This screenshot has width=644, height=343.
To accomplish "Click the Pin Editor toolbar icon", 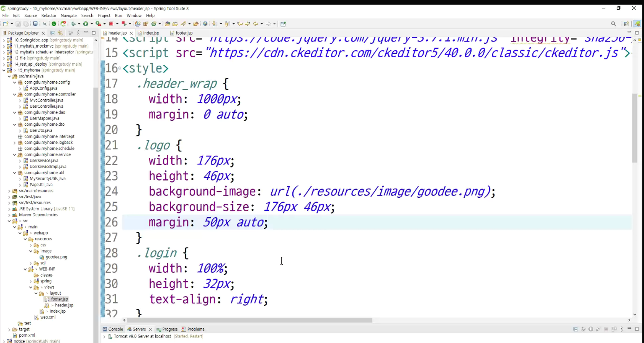I will click(283, 24).
